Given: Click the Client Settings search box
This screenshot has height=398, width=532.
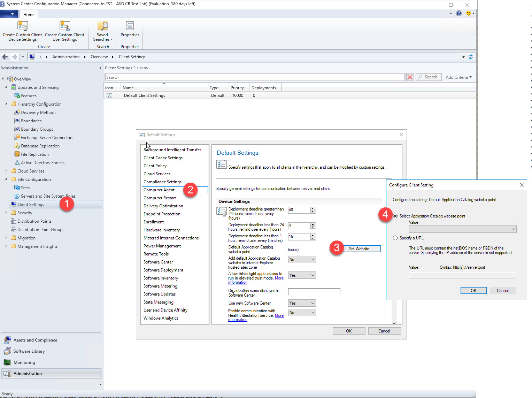Looking at the screenshot, I should 255,77.
